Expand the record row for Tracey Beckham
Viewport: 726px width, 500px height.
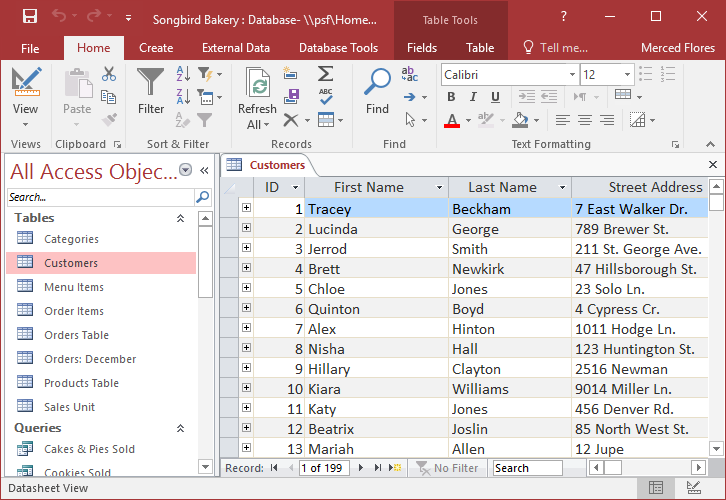coord(246,208)
